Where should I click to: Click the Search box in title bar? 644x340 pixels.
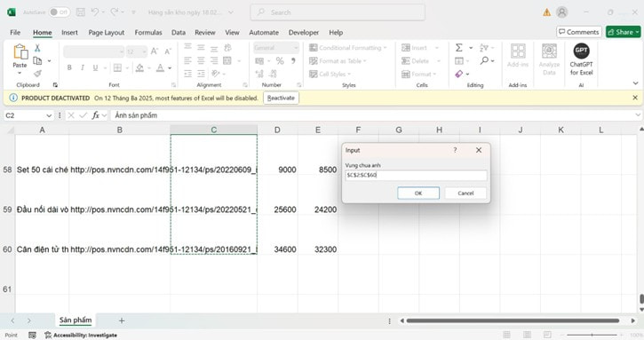coord(338,12)
